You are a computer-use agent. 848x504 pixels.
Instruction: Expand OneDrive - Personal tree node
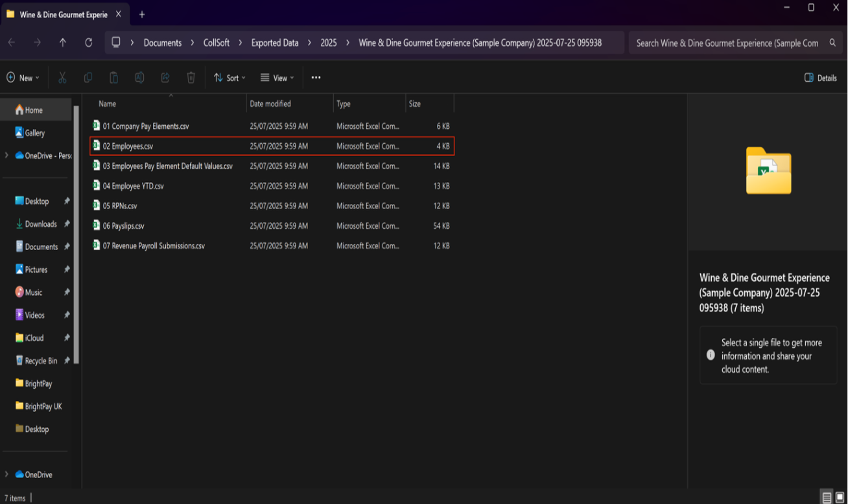click(6, 155)
